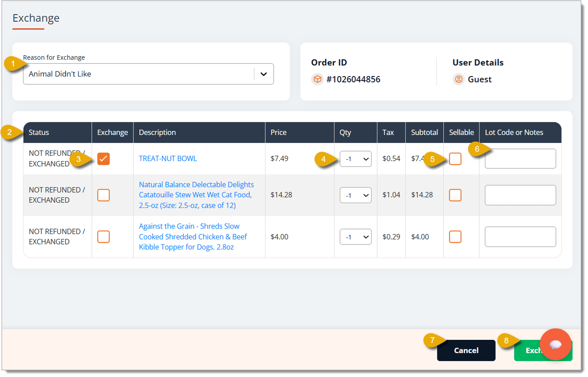Screen dimensions: 588x377
Task: Click the green Exchange submit button
Action: point(543,350)
